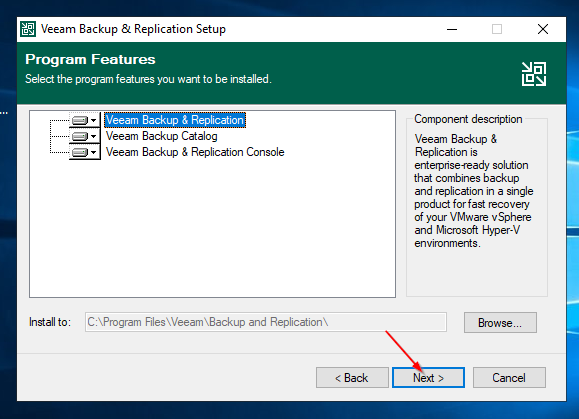Select Veeam Backup & Replication feature
Viewport: 579px width, 419px height.
click(x=175, y=120)
